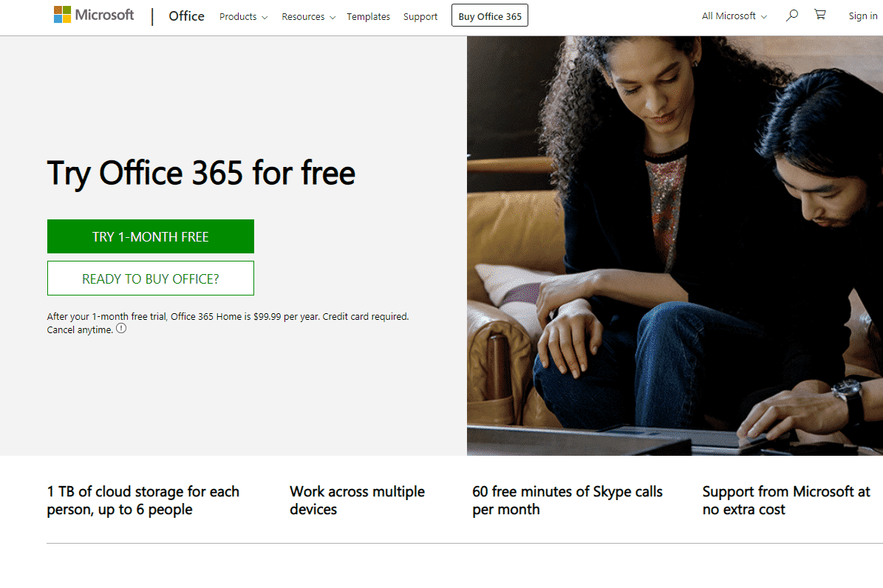Click the 1 TB cloud storage feature text
This screenshot has width=883, height=588.
click(143, 500)
